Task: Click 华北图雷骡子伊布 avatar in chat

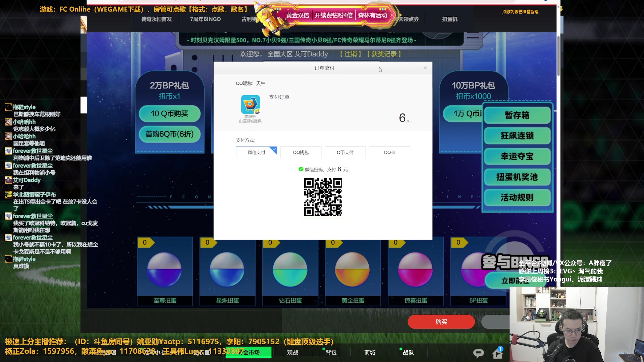Action: (8, 195)
